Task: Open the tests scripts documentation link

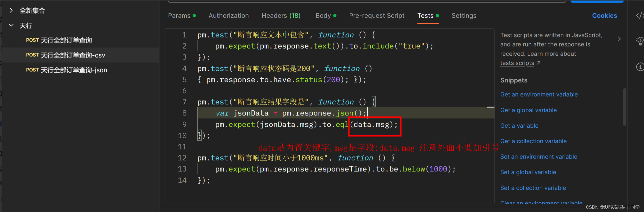Action: click(517, 63)
